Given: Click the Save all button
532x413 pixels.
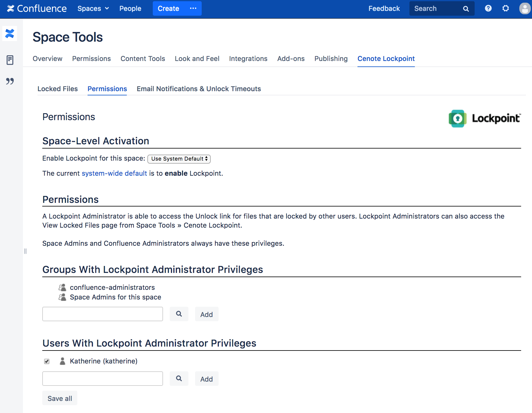Looking at the screenshot, I should pos(60,398).
